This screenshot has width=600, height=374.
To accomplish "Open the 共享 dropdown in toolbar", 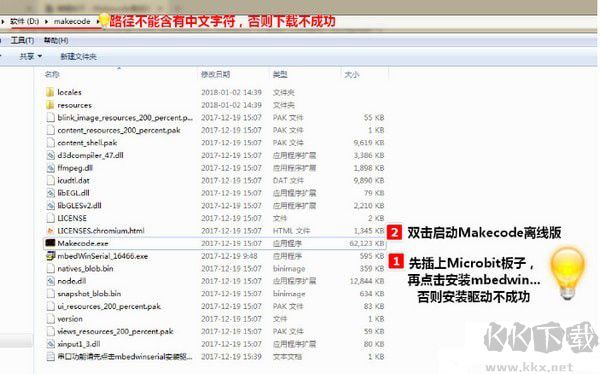I will pos(31,57).
